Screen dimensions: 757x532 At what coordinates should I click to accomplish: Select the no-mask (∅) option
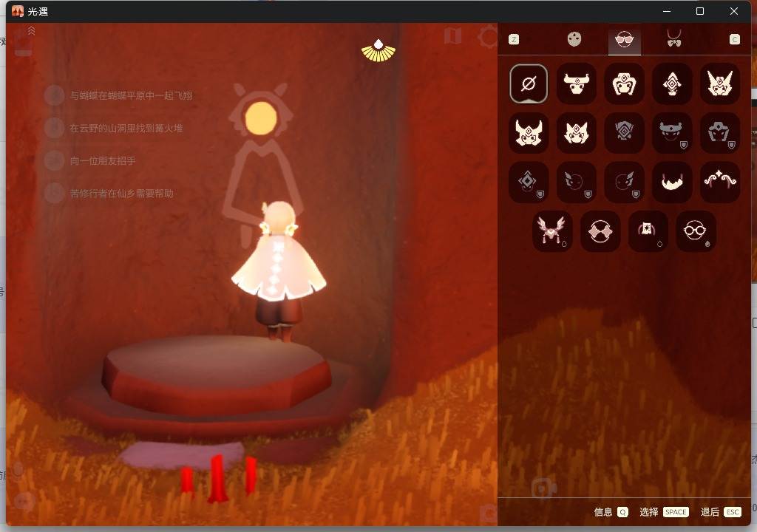tap(528, 83)
